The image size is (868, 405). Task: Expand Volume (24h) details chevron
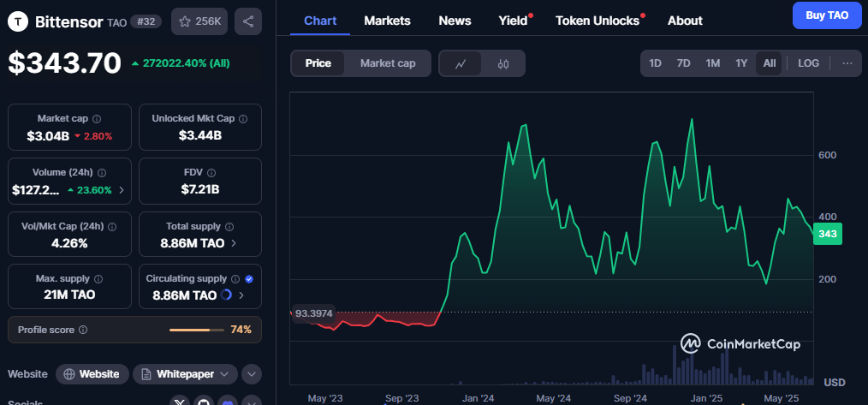point(122,190)
